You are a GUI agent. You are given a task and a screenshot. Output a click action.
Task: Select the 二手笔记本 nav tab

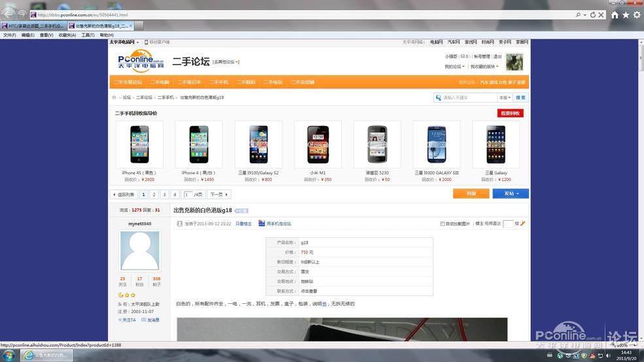(x=190, y=82)
